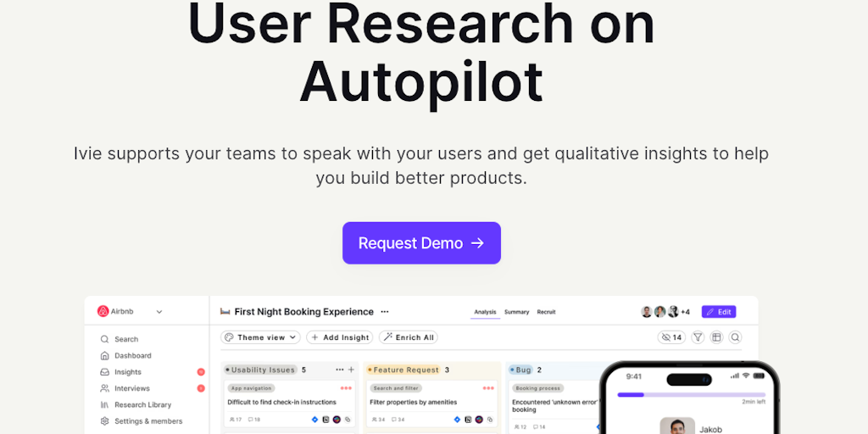The width and height of the screenshot is (868, 434).
Task: Click the Request Demo button
Action: pyautogui.click(x=421, y=243)
